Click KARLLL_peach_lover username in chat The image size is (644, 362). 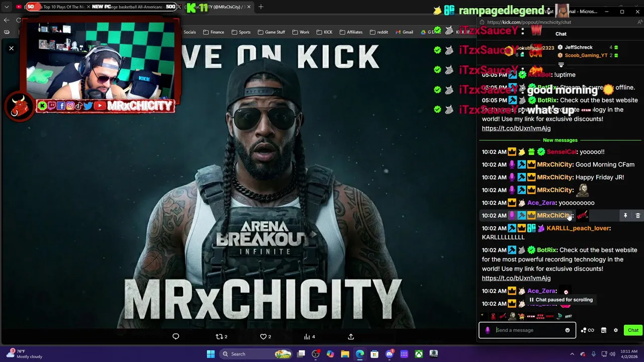(578, 228)
